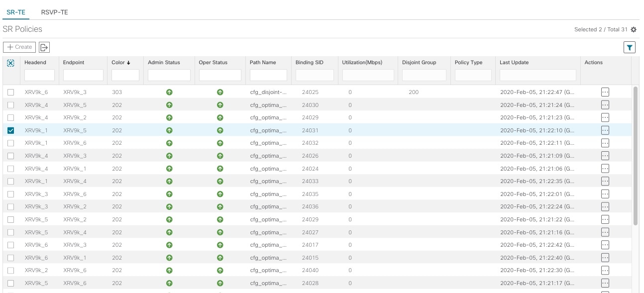Click the Headend column header

pos(35,63)
